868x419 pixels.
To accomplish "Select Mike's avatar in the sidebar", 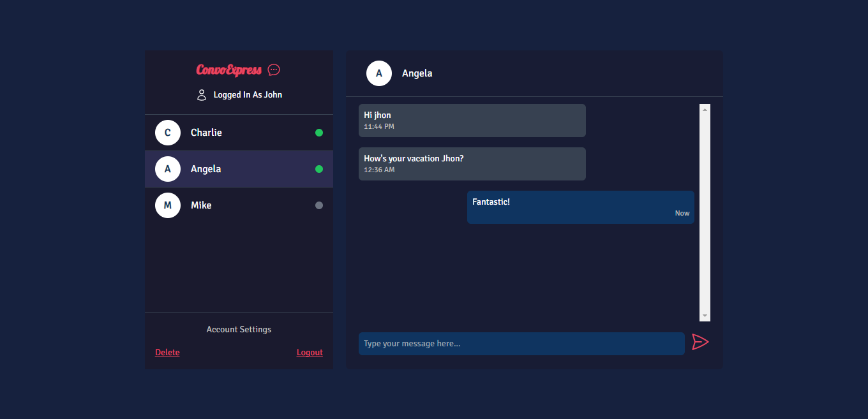I will tap(167, 205).
